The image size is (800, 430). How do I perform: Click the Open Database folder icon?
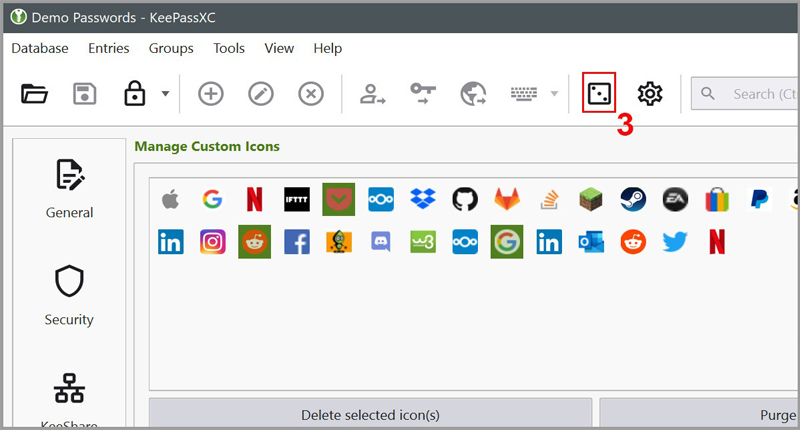tap(35, 94)
